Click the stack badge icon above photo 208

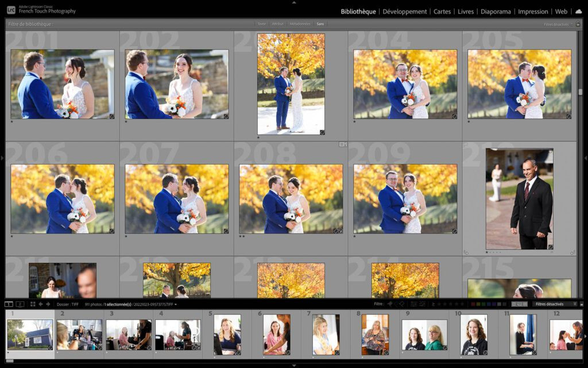pyautogui.click(x=343, y=144)
